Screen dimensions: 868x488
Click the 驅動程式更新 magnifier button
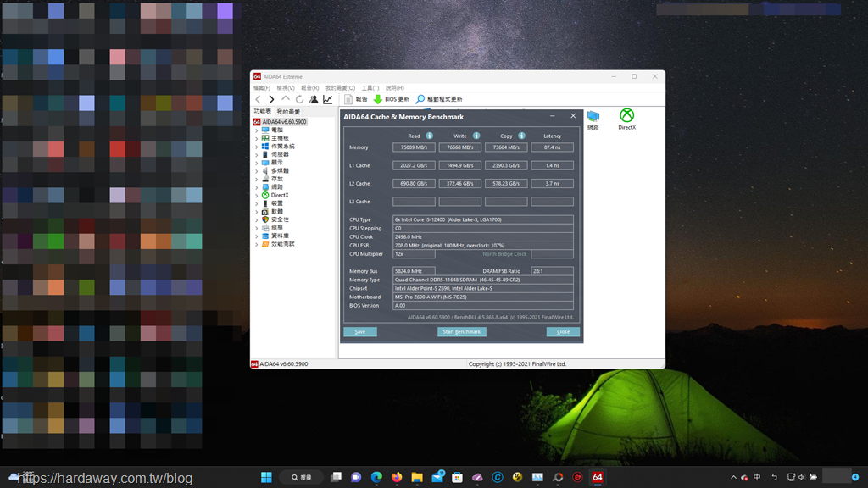pyautogui.click(x=439, y=99)
